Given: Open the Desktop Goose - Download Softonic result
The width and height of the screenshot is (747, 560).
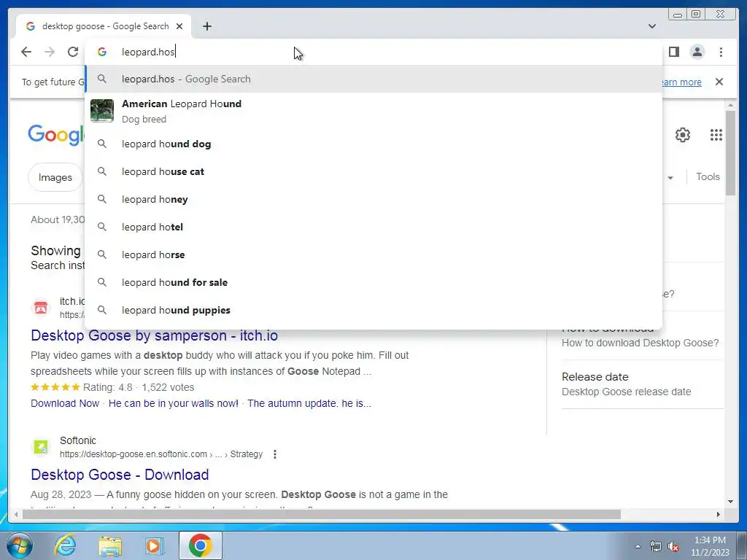Looking at the screenshot, I should pos(120,474).
